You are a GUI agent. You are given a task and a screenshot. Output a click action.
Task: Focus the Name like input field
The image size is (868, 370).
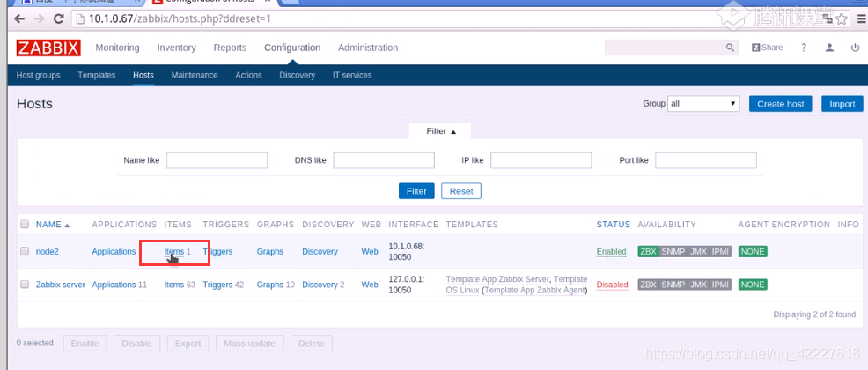(217, 160)
